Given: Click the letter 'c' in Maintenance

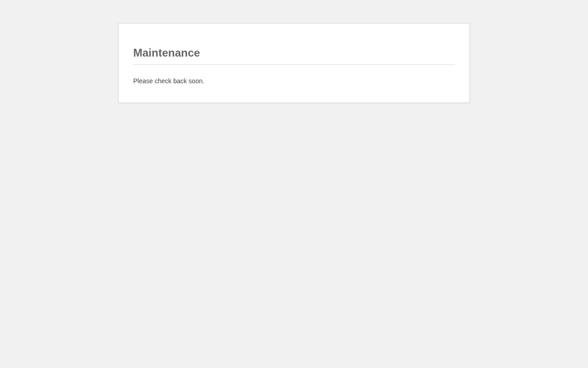Looking at the screenshot, I should (190, 54).
